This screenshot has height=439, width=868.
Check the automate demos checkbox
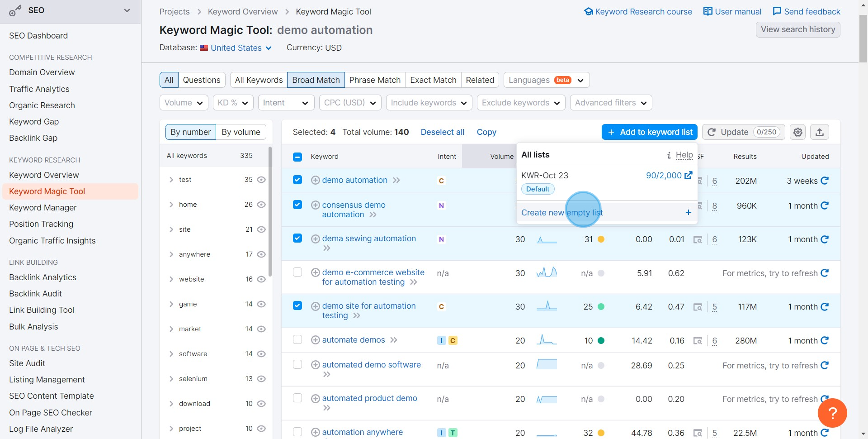297,339
